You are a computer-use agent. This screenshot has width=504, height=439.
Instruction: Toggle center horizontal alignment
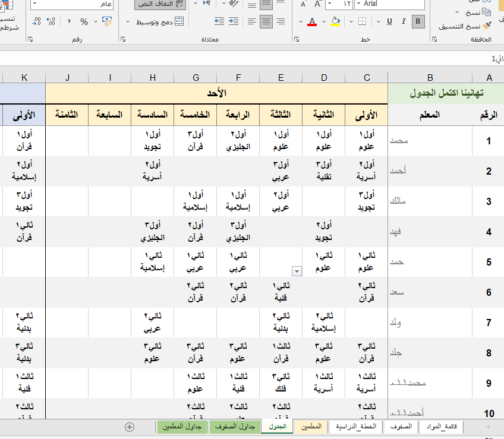point(266,21)
